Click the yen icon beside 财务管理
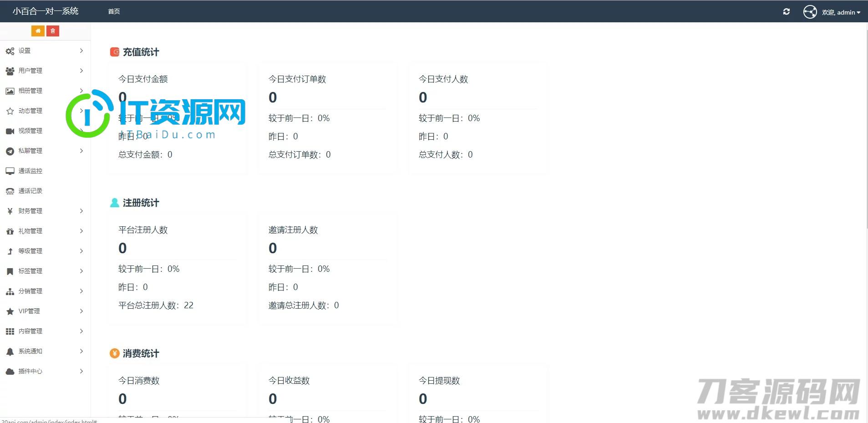The image size is (868, 423). coord(10,211)
